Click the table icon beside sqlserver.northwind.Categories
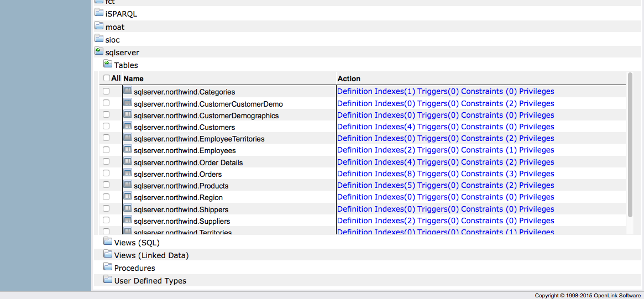 [128, 91]
